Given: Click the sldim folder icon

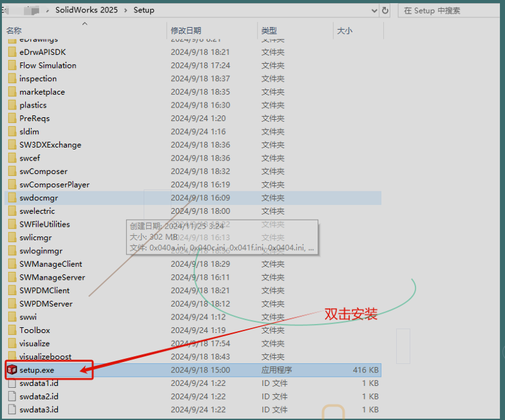Looking at the screenshot, I should click(x=12, y=131).
